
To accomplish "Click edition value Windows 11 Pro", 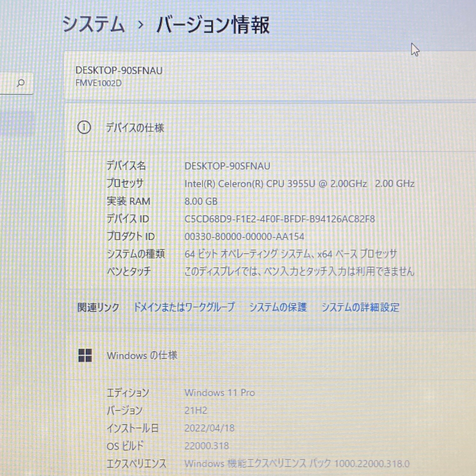I will point(220,392).
